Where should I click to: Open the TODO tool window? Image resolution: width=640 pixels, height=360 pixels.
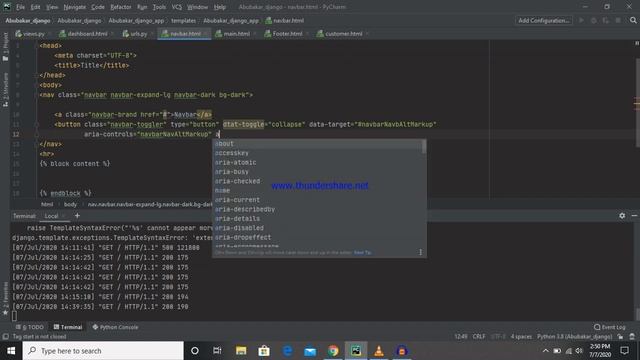(30, 327)
